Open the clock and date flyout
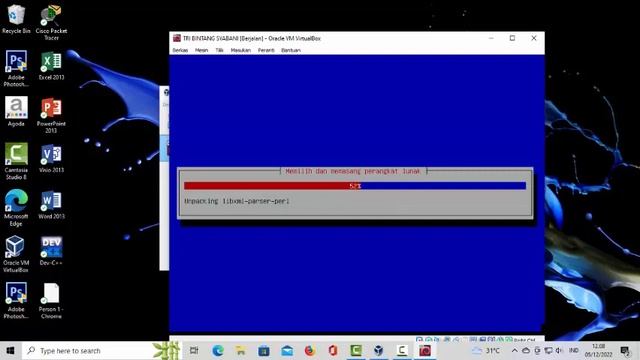 [598, 351]
